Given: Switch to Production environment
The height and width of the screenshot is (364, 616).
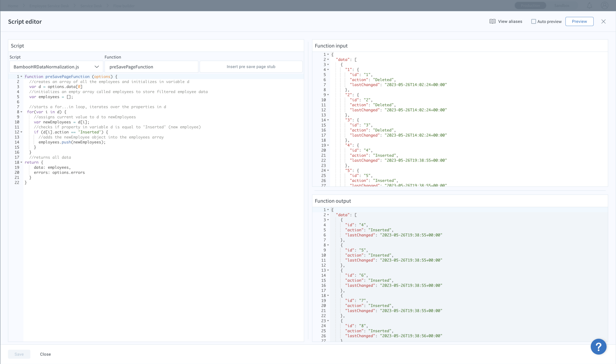Looking at the screenshot, I should [530, 6].
